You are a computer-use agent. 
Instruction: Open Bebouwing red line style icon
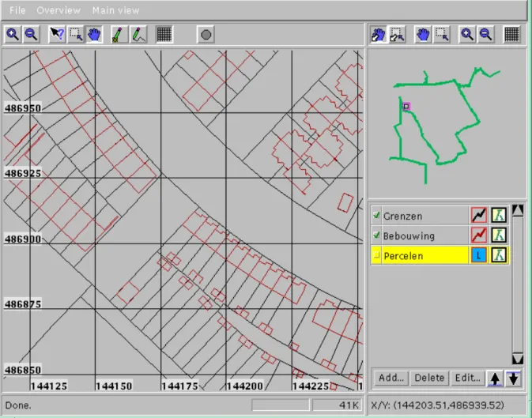479,235
